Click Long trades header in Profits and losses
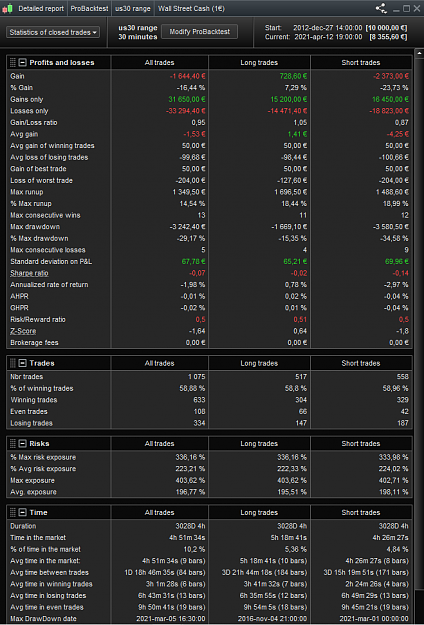Viewport: 424px width, 625px height. click(x=259, y=63)
